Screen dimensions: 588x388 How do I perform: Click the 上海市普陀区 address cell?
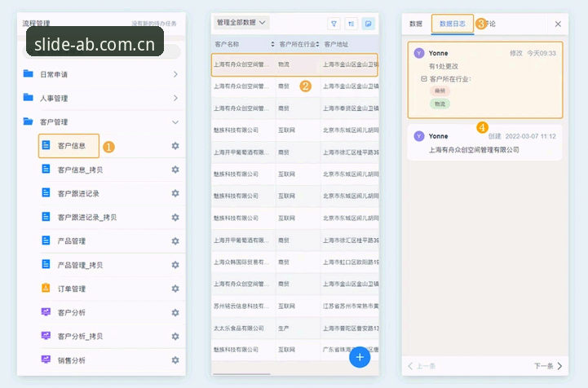coord(351,328)
